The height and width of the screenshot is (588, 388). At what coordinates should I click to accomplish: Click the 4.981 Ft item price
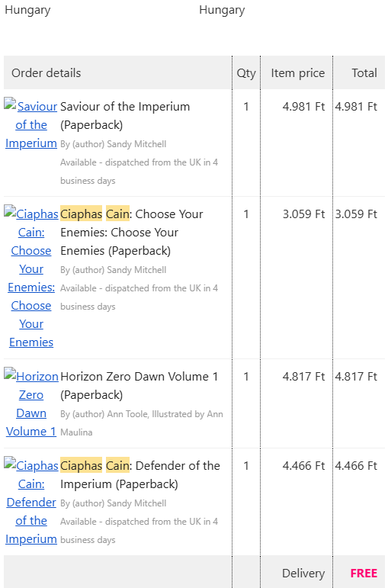tap(303, 107)
